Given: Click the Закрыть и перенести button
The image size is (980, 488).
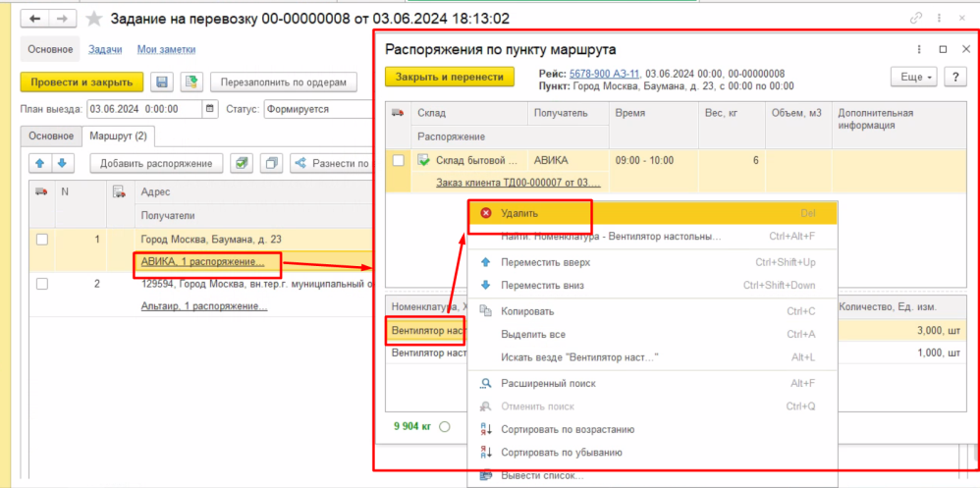Looking at the screenshot, I should click(449, 77).
